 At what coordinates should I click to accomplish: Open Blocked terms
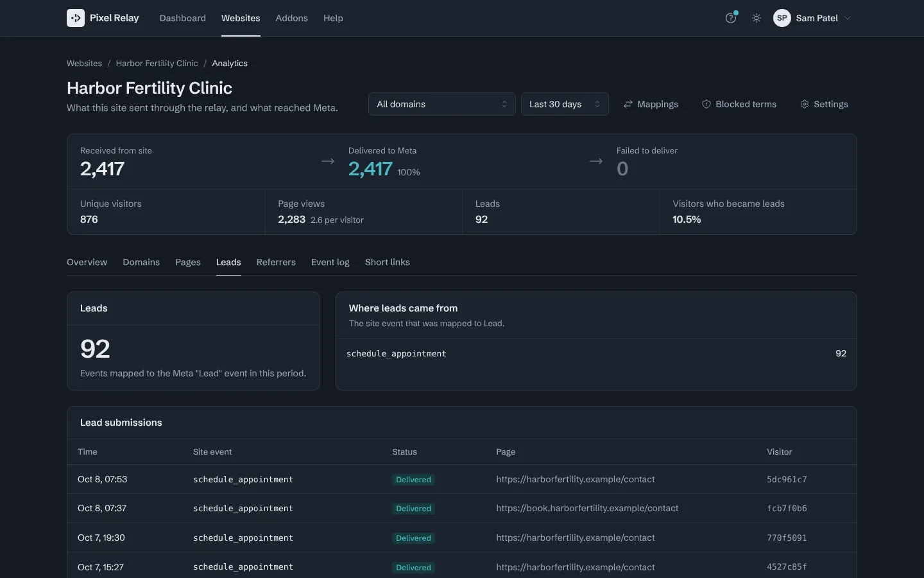739,104
